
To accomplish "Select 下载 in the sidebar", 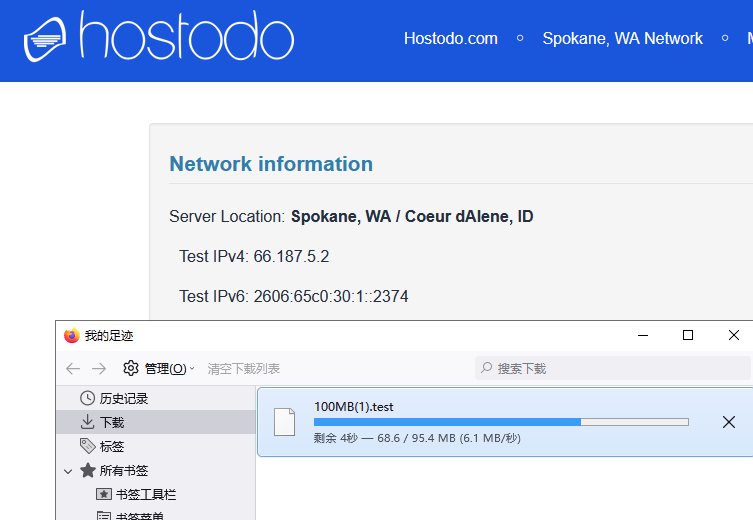I will point(156,422).
